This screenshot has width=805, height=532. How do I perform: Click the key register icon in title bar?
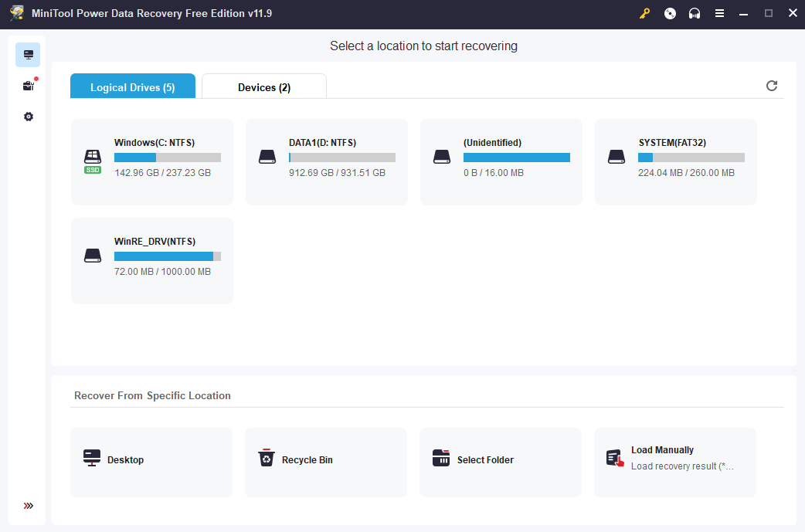(645, 13)
